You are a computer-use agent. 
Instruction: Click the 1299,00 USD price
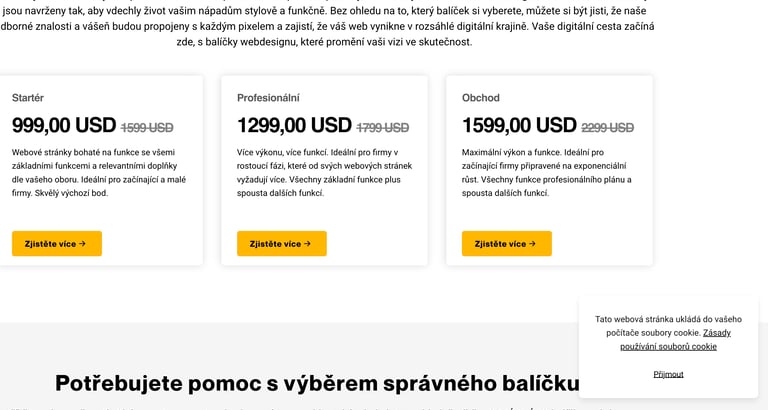pos(294,126)
